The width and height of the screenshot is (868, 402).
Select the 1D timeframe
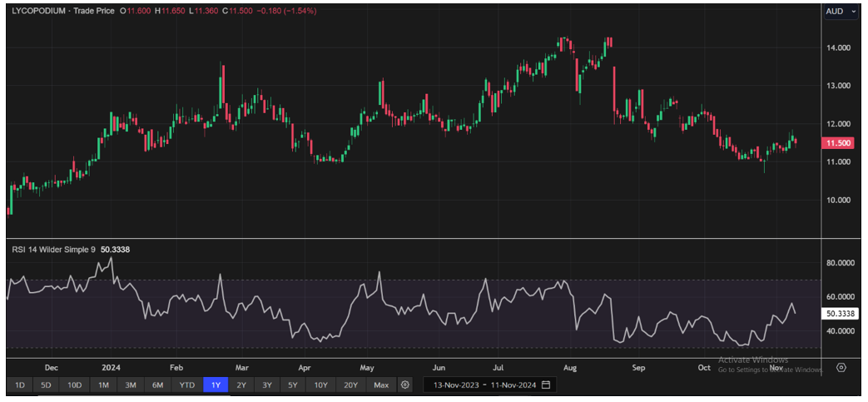(20, 385)
